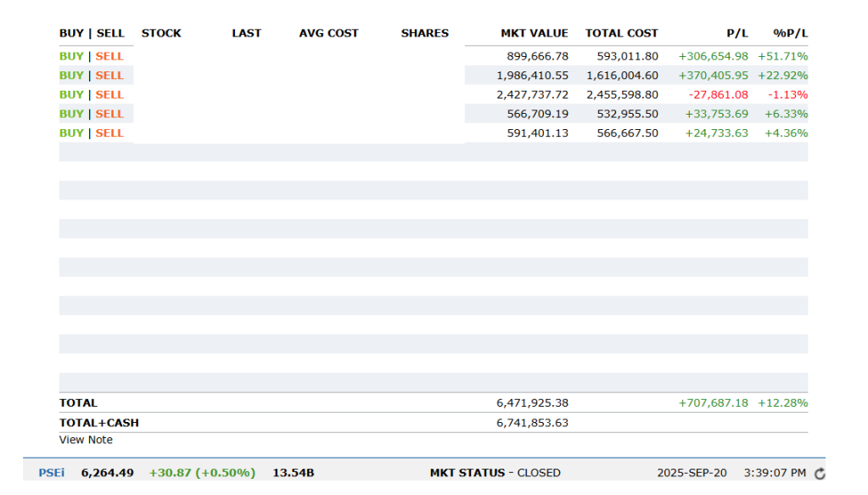Viewport: 868px width, 495px height.
Task: Click the AVG COST column header
Action: click(328, 33)
